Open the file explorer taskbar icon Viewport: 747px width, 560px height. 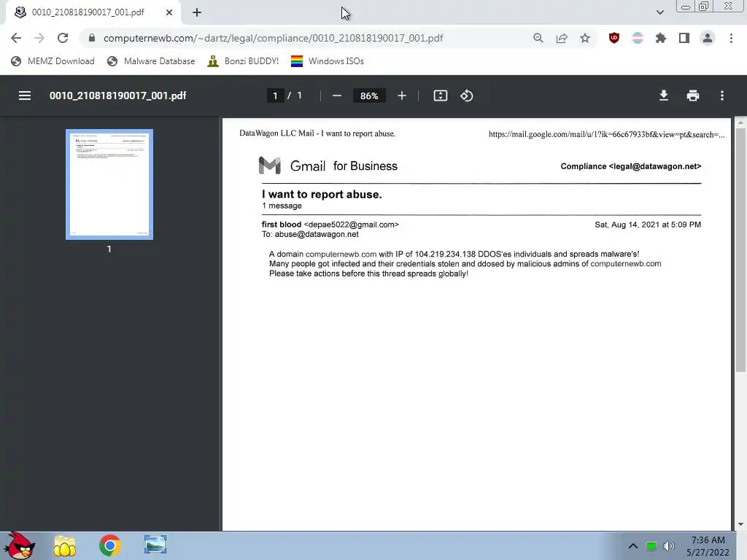pyautogui.click(x=65, y=545)
